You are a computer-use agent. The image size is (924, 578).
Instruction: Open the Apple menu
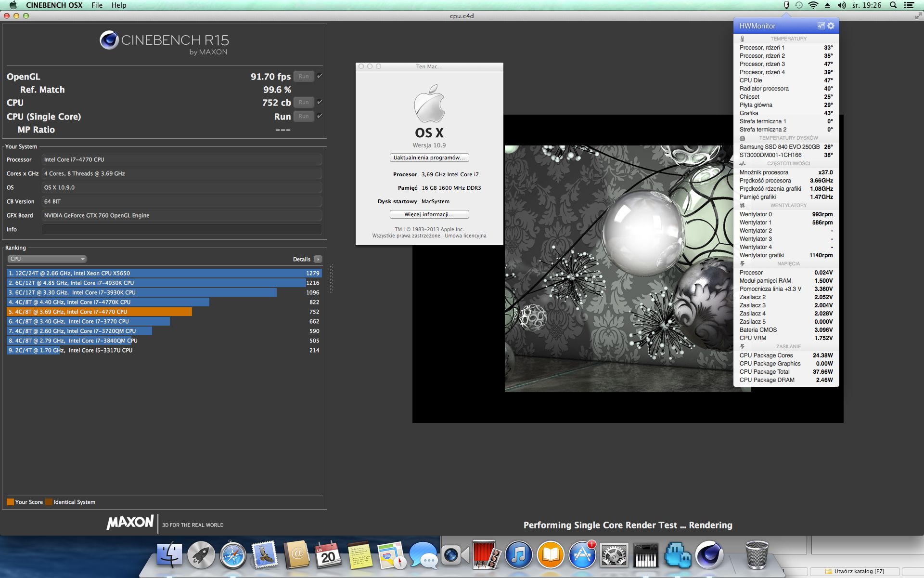13,5
